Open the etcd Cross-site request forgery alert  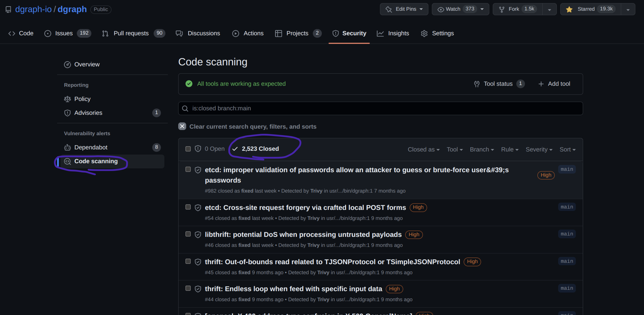(305, 208)
